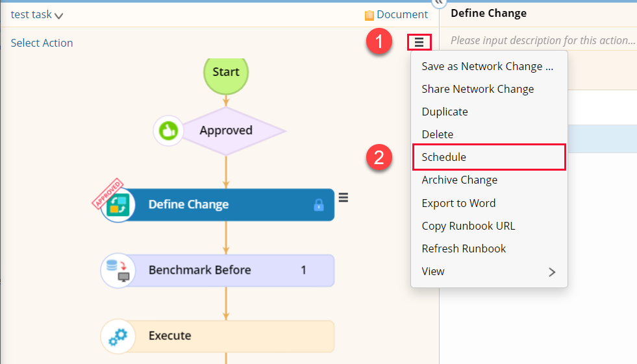
Task: Click hamburger icon beside Define Change node
Action: click(343, 198)
